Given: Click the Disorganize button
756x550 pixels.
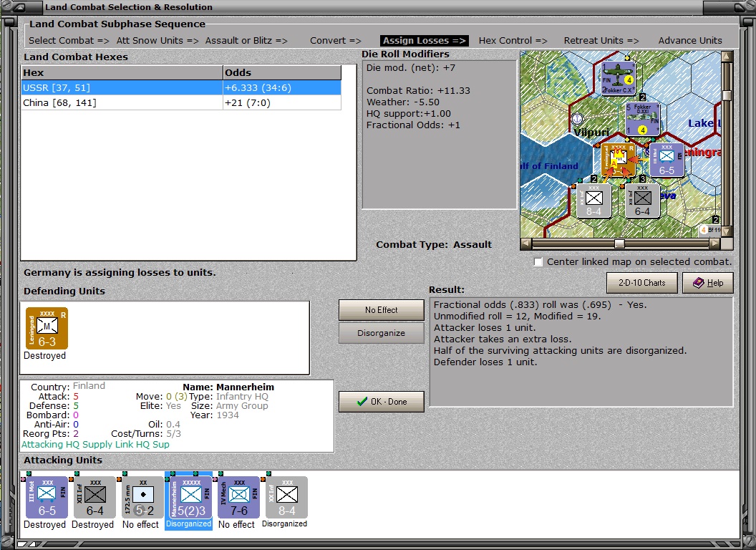Looking at the screenshot, I should tap(382, 333).
